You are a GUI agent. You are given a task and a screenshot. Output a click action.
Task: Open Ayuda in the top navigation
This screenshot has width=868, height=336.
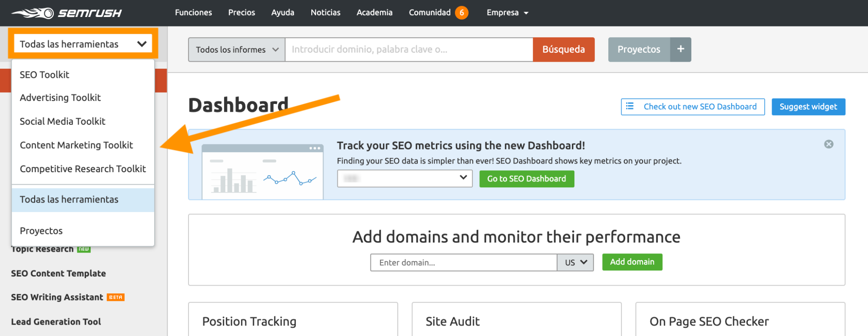tap(283, 13)
